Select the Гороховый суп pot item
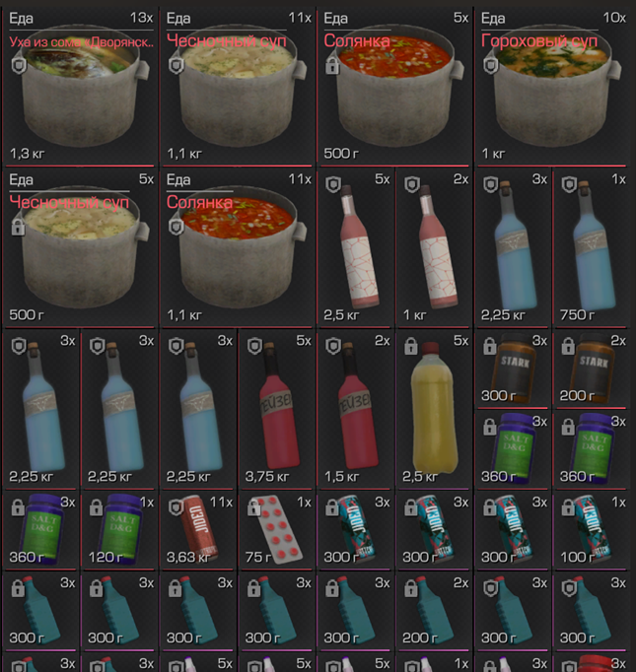This screenshot has height=672, width=636. (x=552, y=86)
